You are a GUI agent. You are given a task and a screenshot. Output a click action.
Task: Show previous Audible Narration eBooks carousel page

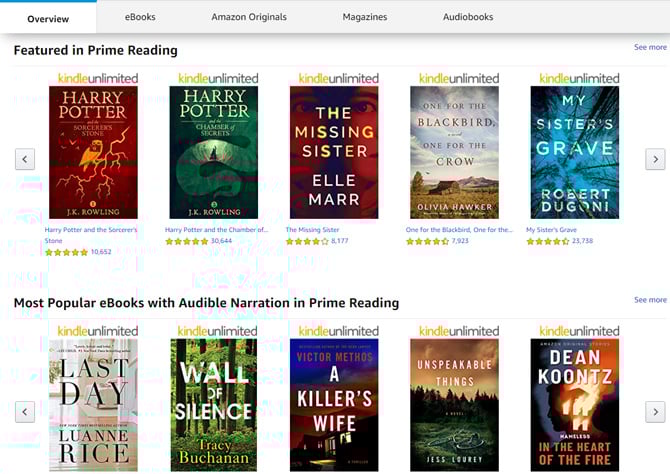pos(25,412)
